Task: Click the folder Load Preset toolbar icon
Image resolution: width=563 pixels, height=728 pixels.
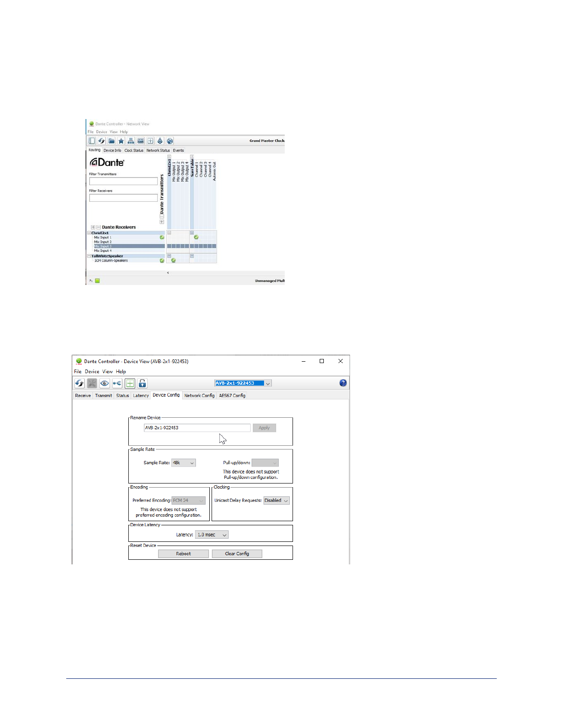Action: click(111, 141)
